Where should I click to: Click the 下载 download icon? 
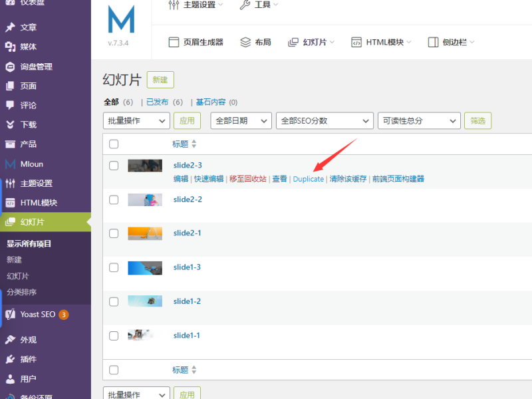point(10,124)
